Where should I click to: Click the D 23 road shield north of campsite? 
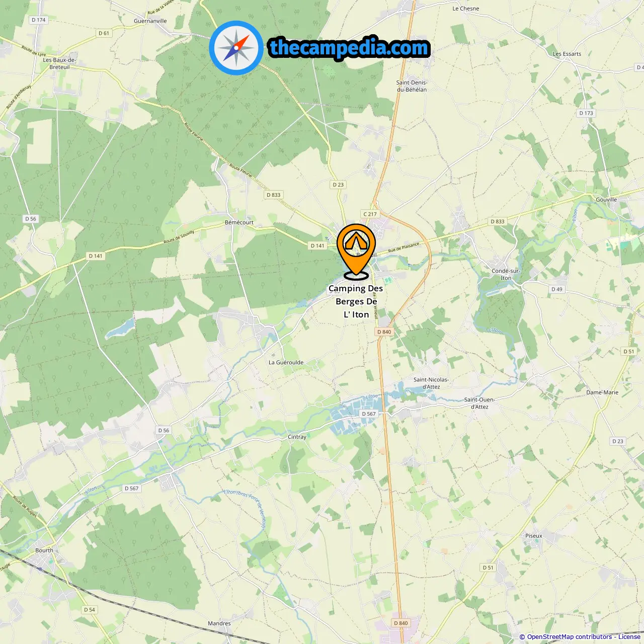[338, 185]
